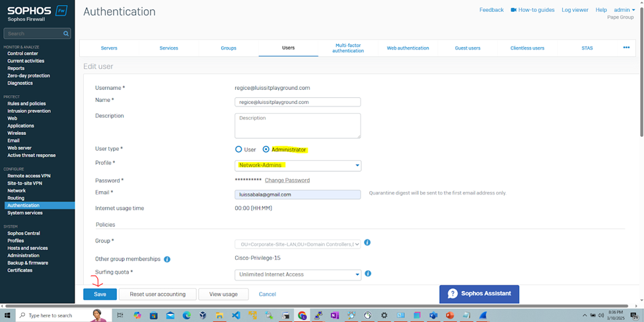Screen dimensions: 644x322
Task: Click info icon next to Other group memberships
Action: pyautogui.click(x=167, y=259)
